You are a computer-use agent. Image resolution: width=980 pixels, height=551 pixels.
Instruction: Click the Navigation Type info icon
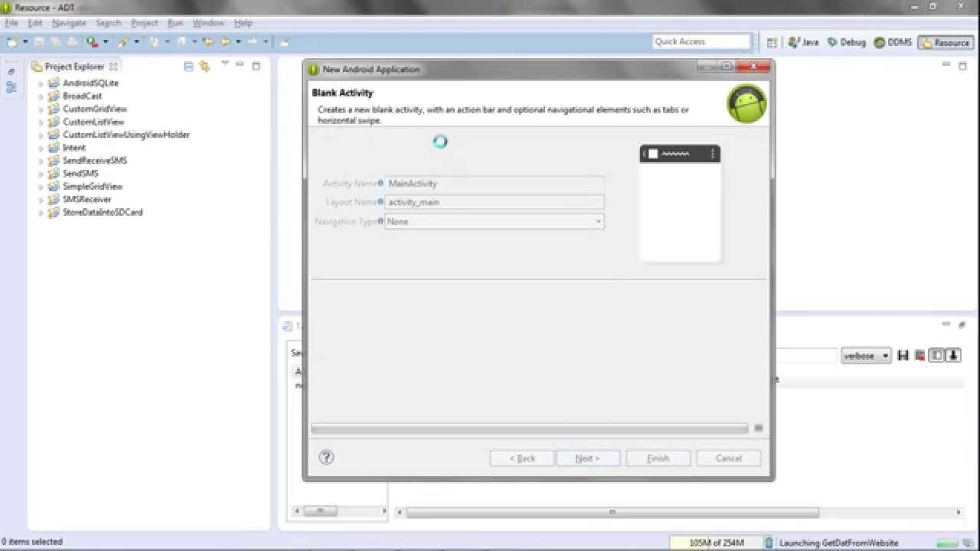pos(381,221)
